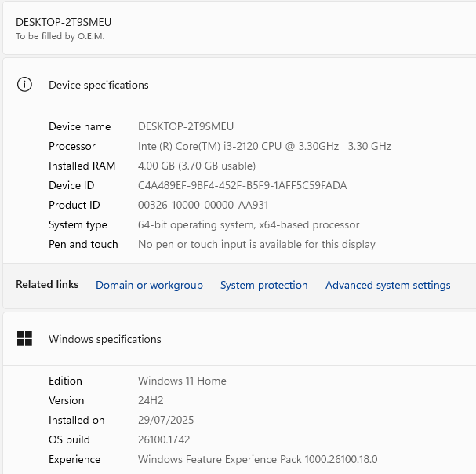Click the Windows Feature Experience Pack value

(x=258, y=459)
